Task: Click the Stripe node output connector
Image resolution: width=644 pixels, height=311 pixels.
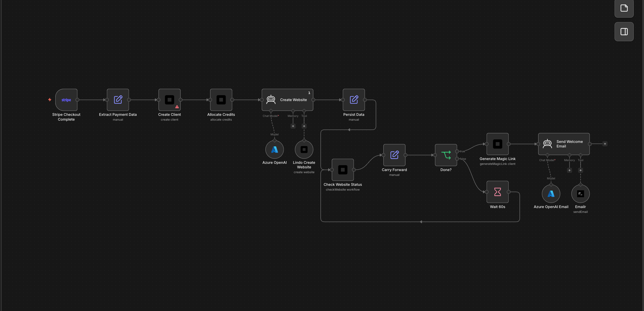Action: [77, 100]
